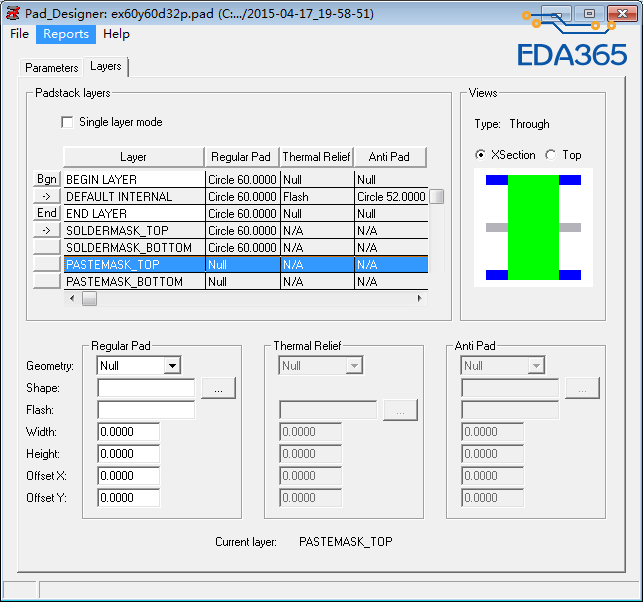Enable Single layer mode checkbox
Image resolution: width=643 pixels, height=602 pixels.
coord(67,122)
